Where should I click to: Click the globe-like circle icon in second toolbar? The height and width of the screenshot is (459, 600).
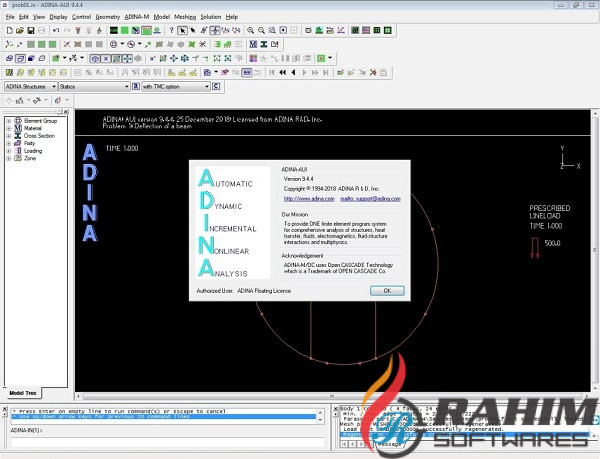pos(114,44)
